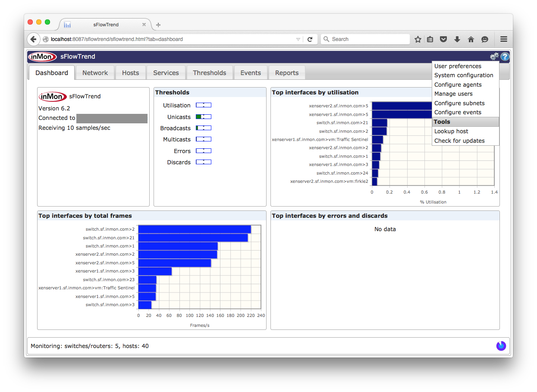Click the xenserver1.sf.inmon.com>3 frames bar
Image resolution: width=537 pixels, height=392 pixels.
coord(155,271)
